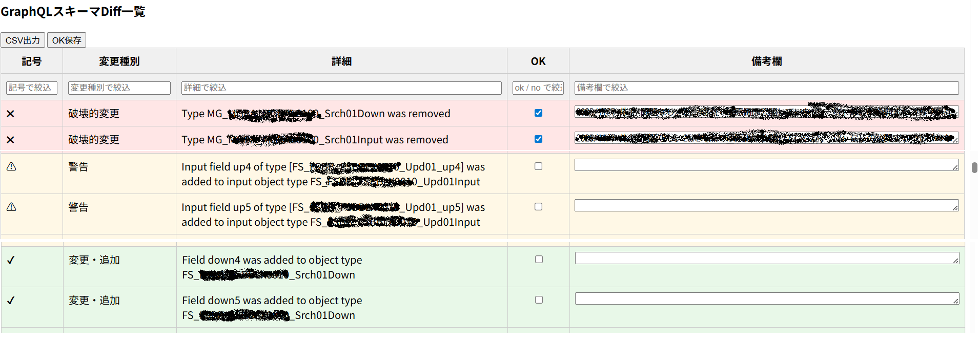The width and height of the screenshot is (980, 343).
Task: Click the ✕ symbol in Srch01Input row
Action: coord(10,140)
